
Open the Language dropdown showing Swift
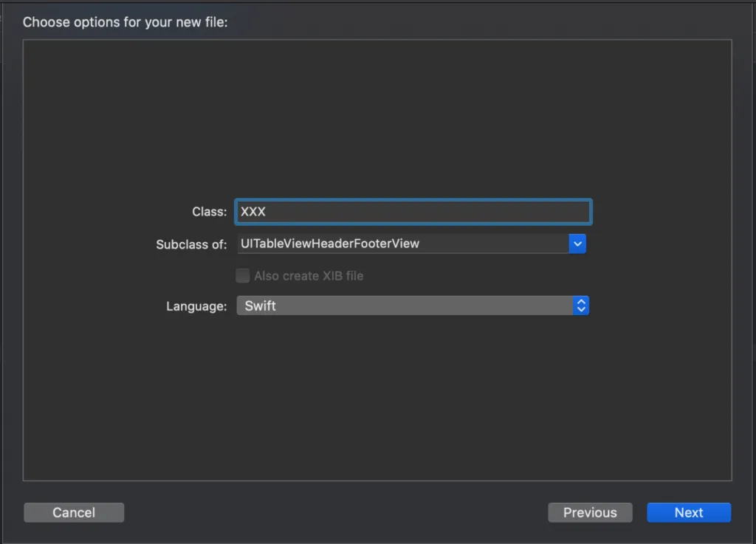405,306
